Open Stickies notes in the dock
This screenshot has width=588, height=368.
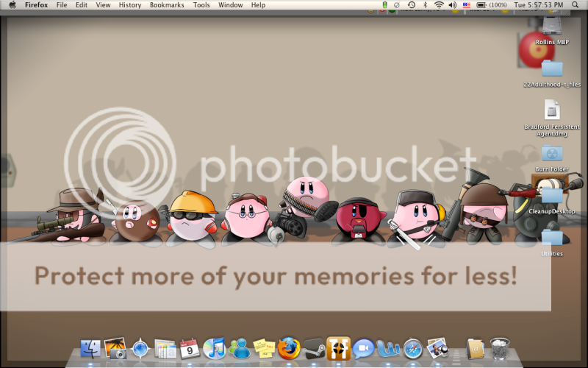click(264, 347)
